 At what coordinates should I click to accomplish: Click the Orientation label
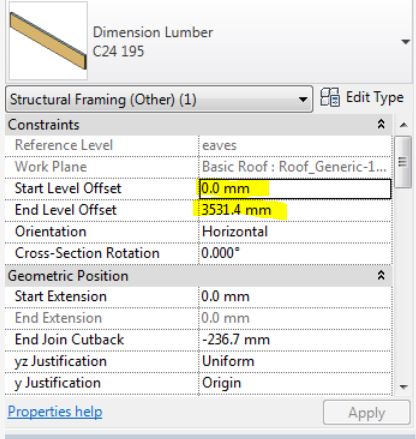pos(51,232)
